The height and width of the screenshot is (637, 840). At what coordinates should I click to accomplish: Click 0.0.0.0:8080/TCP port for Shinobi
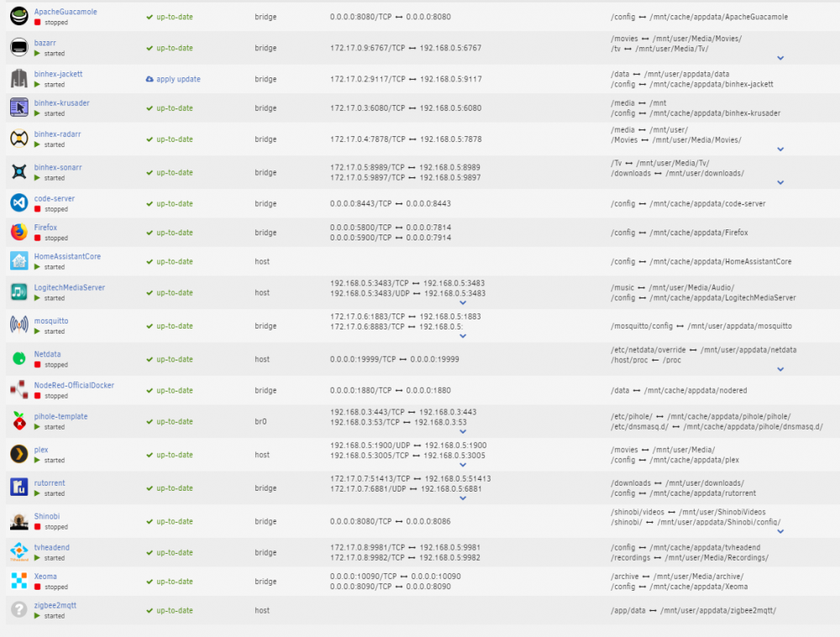360,521
